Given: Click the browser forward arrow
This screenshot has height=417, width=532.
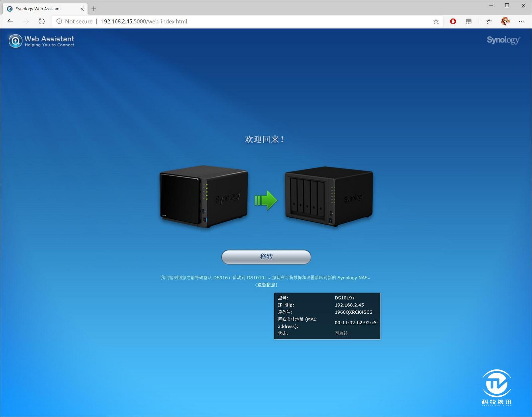Looking at the screenshot, I should 26,21.
